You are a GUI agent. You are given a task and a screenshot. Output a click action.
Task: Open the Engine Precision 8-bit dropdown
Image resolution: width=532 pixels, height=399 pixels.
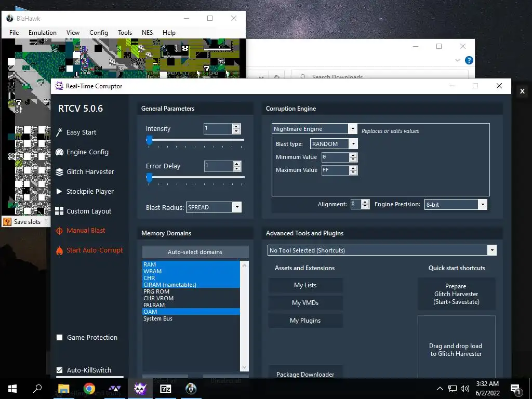(483, 205)
